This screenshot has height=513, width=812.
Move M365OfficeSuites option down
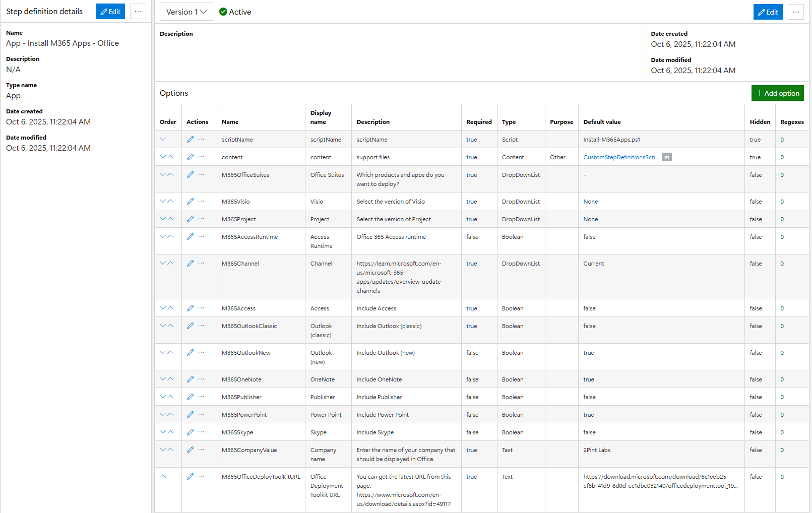point(163,174)
